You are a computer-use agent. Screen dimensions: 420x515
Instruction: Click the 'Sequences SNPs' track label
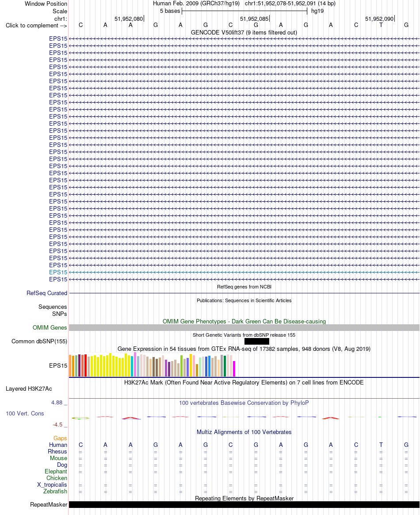click(x=53, y=311)
